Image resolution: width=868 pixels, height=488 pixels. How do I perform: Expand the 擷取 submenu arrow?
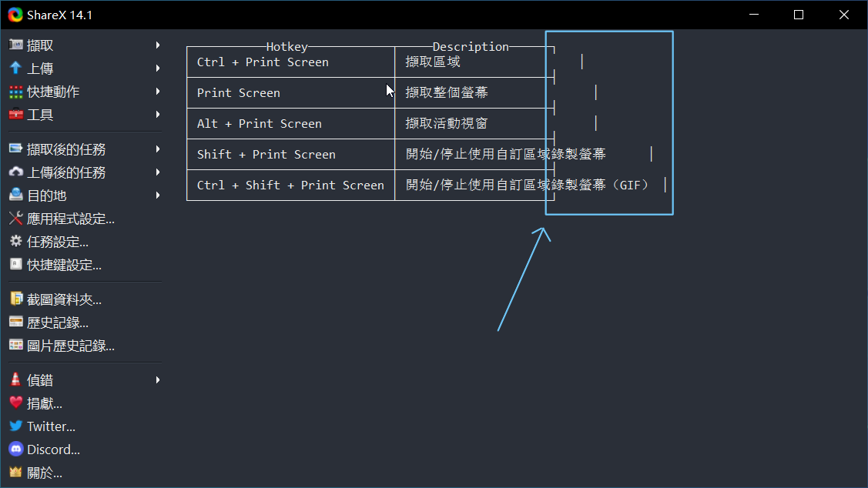pos(158,45)
